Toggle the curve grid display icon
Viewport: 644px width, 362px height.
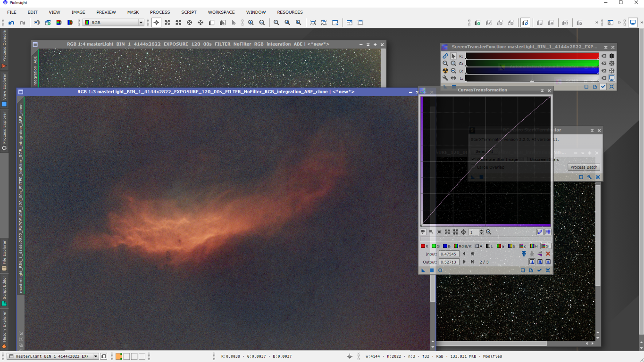pyautogui.click(x=548, y=232)
